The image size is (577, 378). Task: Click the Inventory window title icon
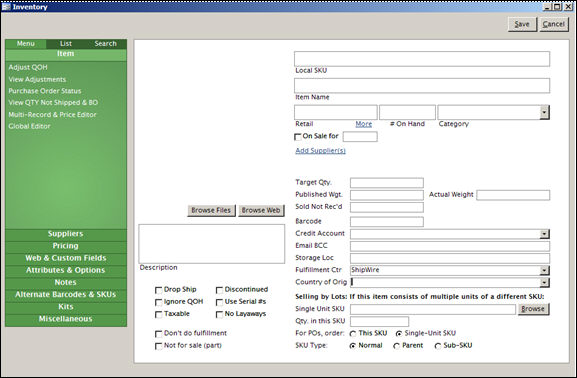point(6,7)
